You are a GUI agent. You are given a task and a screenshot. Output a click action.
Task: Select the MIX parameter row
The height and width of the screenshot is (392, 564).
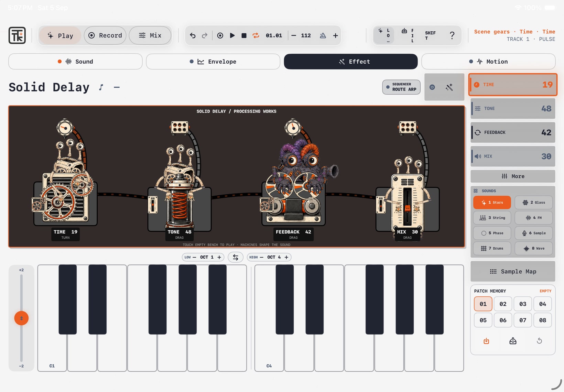(513, 156)
